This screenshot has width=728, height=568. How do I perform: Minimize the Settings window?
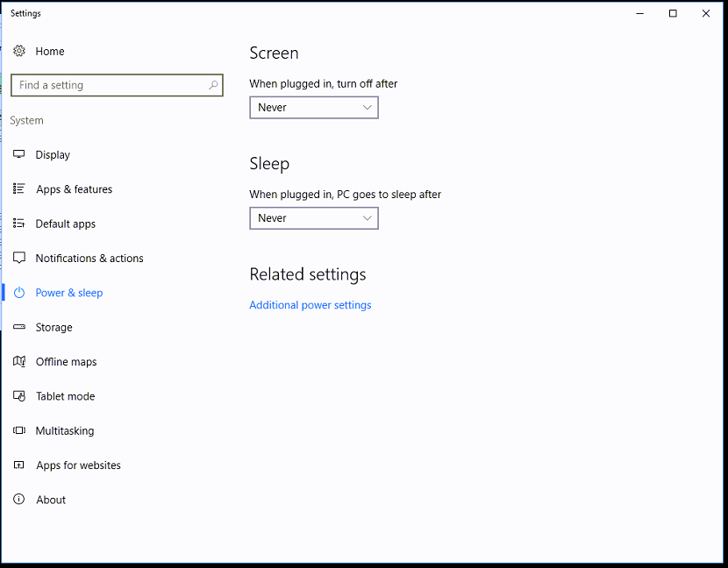click(639, 13)
